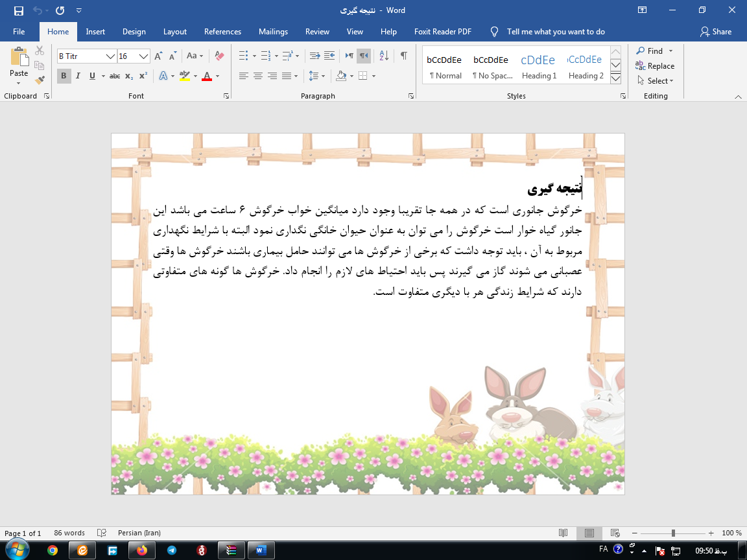Open the font size dropdown arrow

(x=144, y=56)
